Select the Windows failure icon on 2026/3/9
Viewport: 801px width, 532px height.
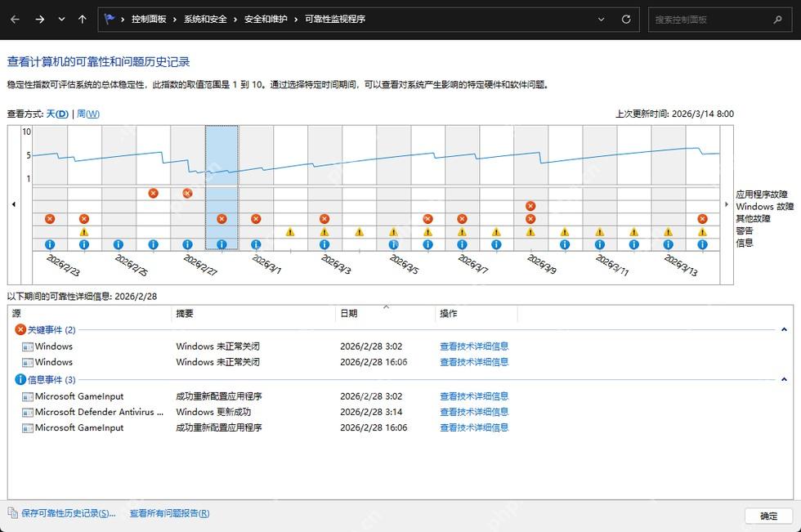(530, 206)
